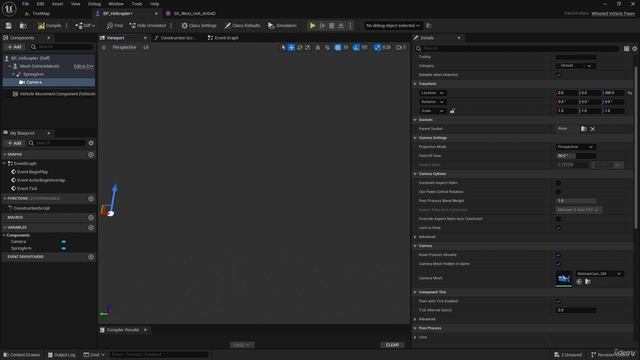Open the Edit menu
This screenshot has height=360, width=640.
click(40, 4)
